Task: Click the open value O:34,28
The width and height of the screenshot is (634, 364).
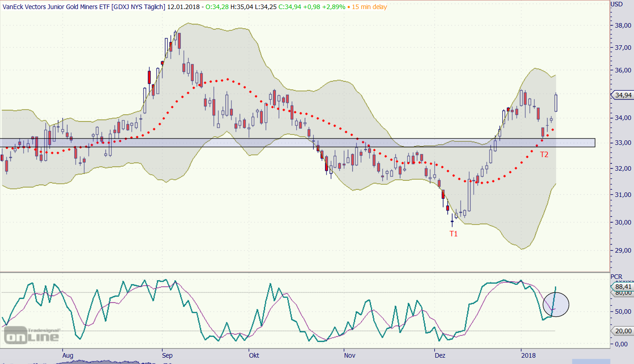Action: pyautogui.click(x=217, y=7)
